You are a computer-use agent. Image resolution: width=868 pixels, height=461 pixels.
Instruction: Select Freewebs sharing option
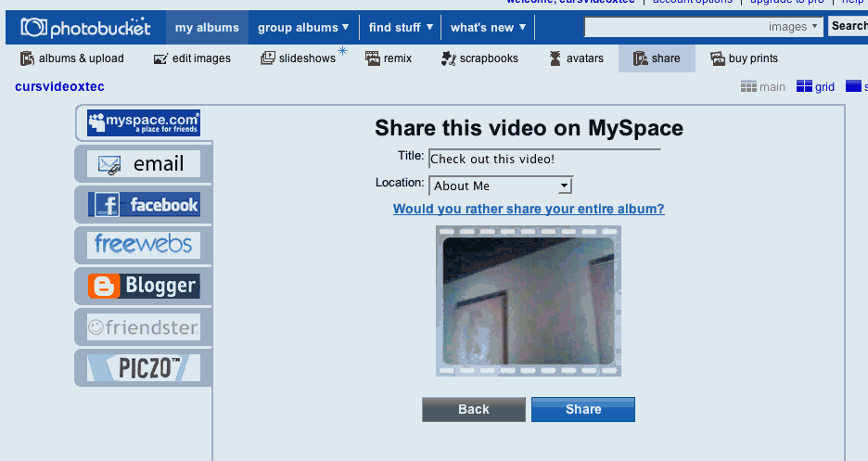click(x=144, y=245)
